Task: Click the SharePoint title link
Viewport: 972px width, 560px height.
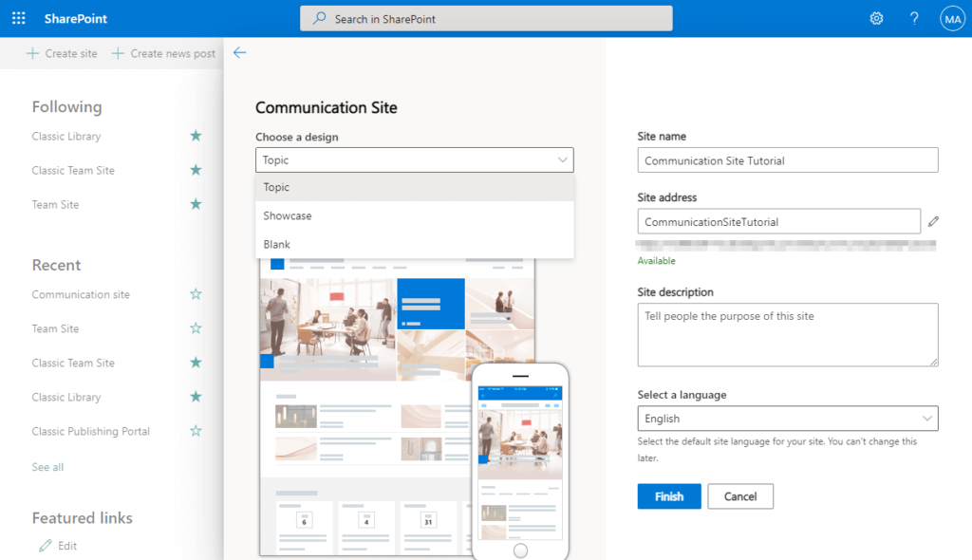Action: point(76,19)
